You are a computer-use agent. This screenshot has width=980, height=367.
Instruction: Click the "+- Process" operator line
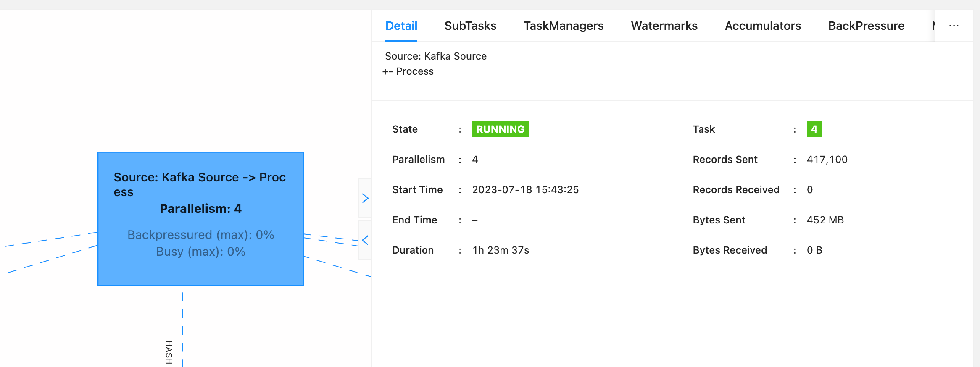tap(408, 71)
